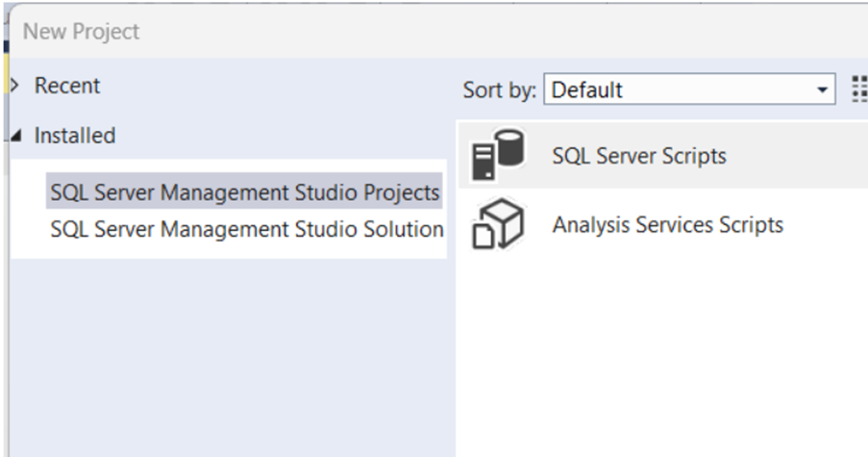
Task: Select SQL Server Management Studio Projects
Action: pyautogui.click(x=244, y=192)
